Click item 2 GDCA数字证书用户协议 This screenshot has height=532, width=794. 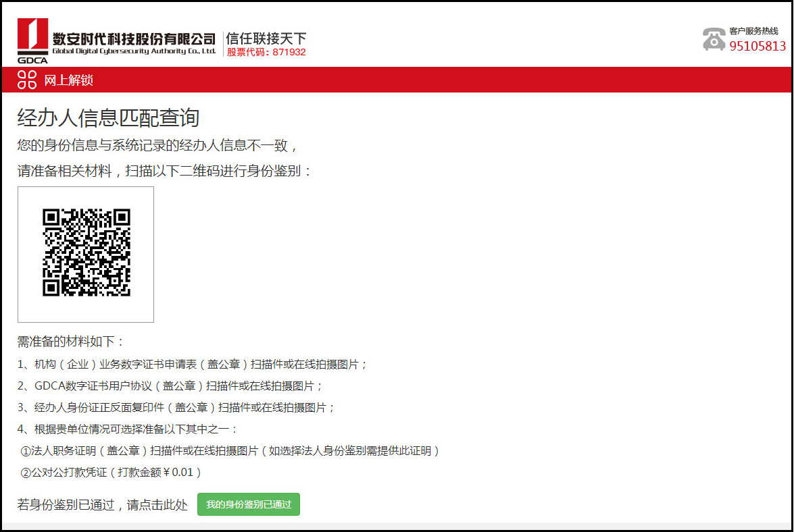click(x=170, y=386)
